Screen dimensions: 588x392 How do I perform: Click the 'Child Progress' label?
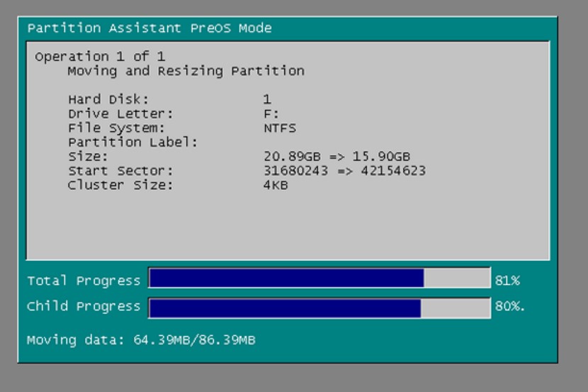[x=84, y=306]
